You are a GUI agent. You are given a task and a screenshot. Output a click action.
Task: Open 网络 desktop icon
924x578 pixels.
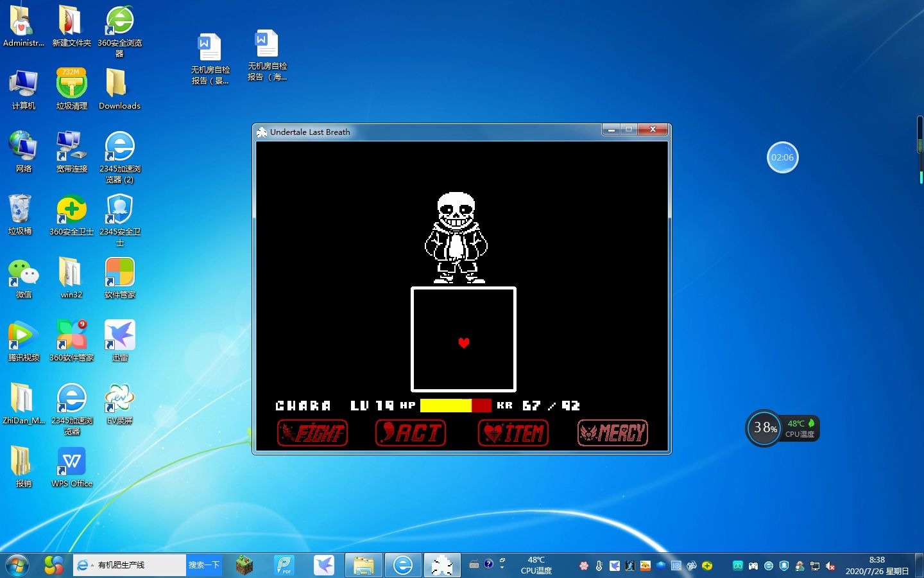pos(24,153)
